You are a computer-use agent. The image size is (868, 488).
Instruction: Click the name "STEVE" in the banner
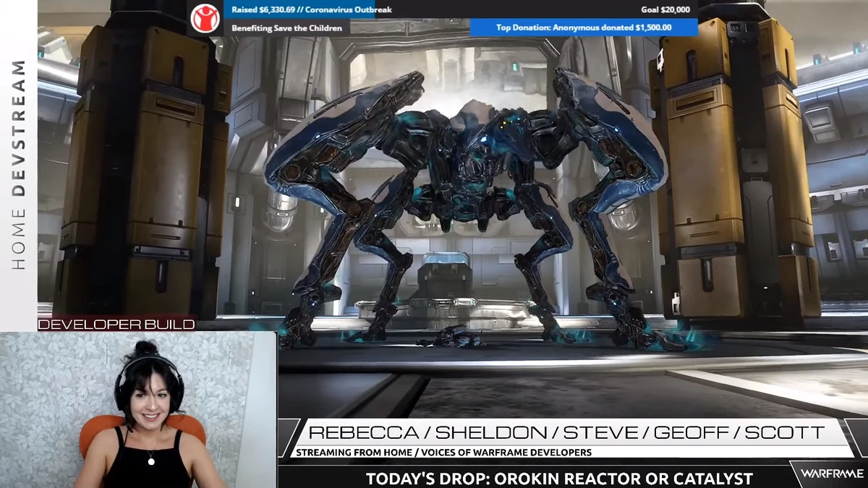point(600,432)
